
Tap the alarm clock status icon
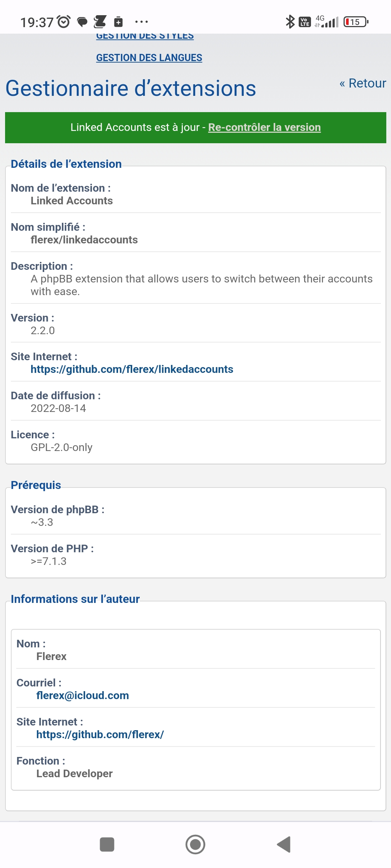coord(64,22)
